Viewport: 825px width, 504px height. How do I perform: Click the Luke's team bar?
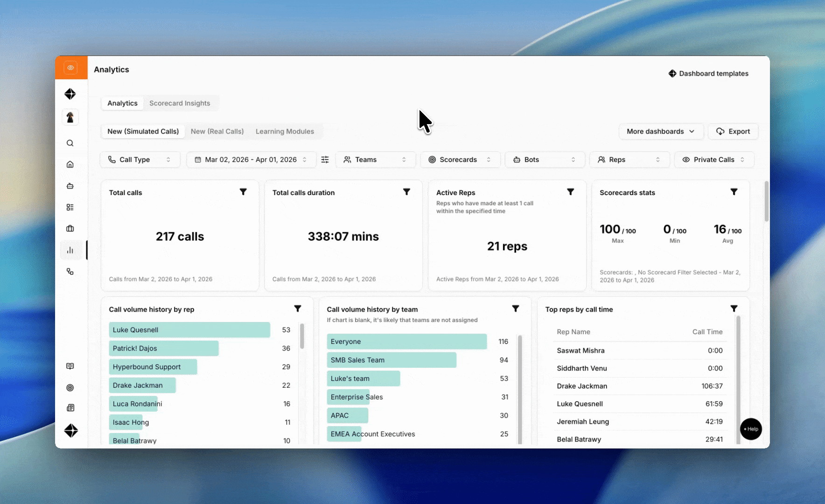point(364,378)
